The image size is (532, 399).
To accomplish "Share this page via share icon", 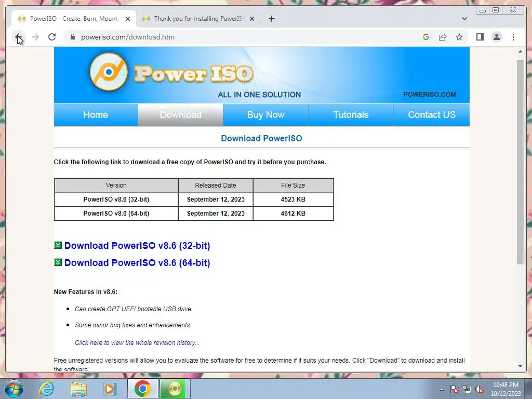I will click(x=443, y=37).
